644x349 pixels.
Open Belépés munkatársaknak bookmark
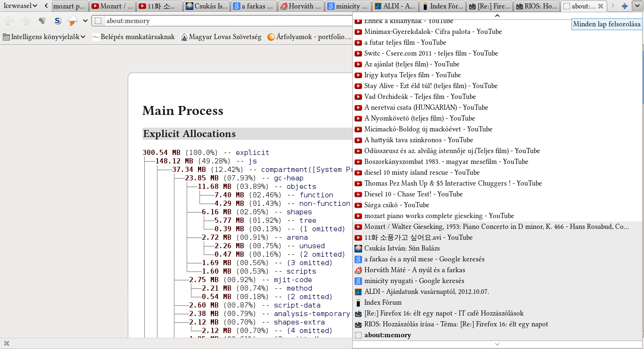(133, 37)
